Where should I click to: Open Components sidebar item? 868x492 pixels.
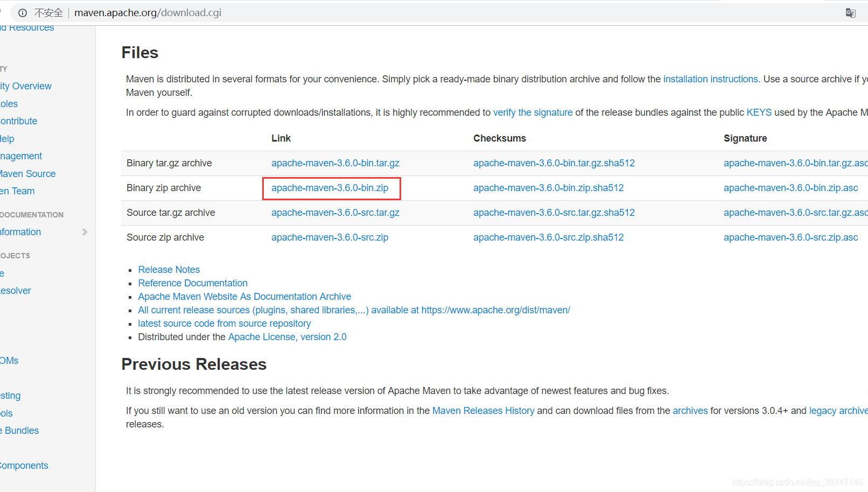tap(24, 466)
